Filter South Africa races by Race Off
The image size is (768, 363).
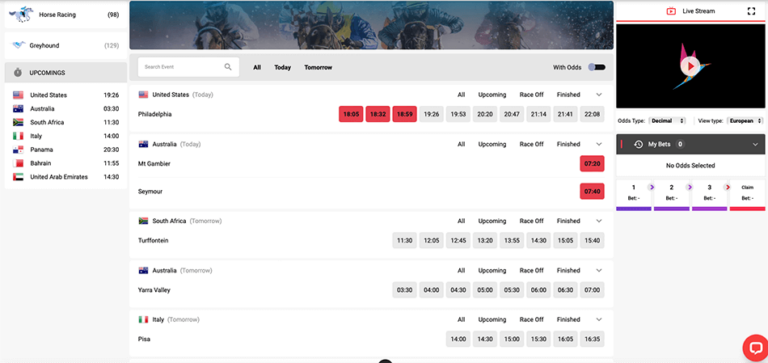pos(531,221)
